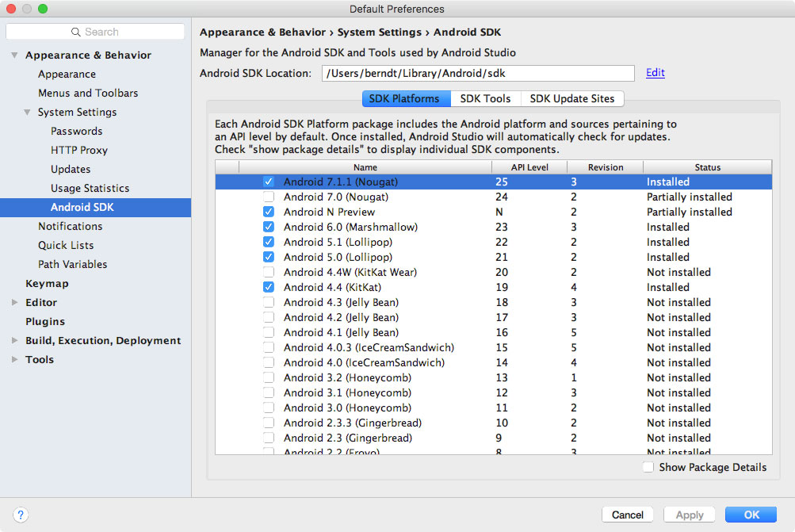Viewport: 795px width, 532px height.
Task: Click the Cancel button
Action: pos(627,515)
